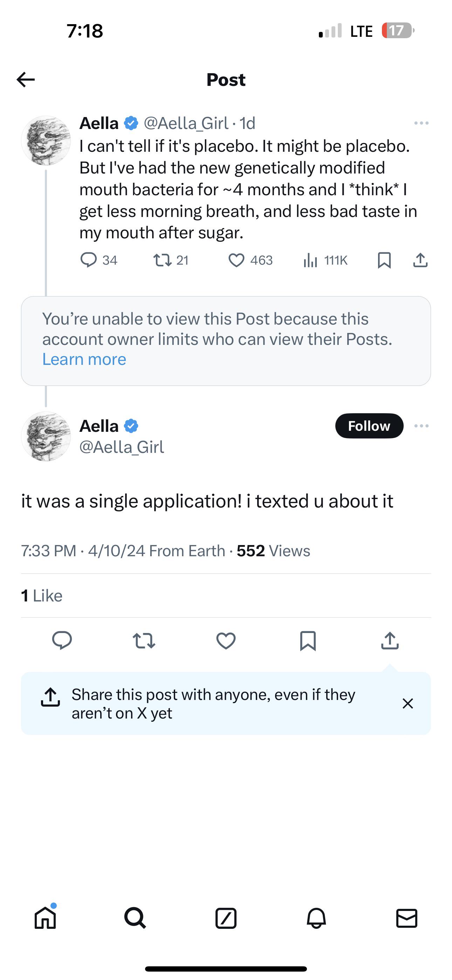
Task: Open the notifications bell
Action: [x=316, y=918]
